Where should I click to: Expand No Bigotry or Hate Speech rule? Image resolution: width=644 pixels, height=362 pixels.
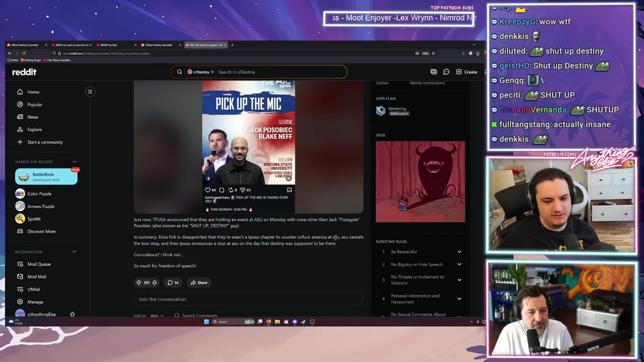(459, 264)
